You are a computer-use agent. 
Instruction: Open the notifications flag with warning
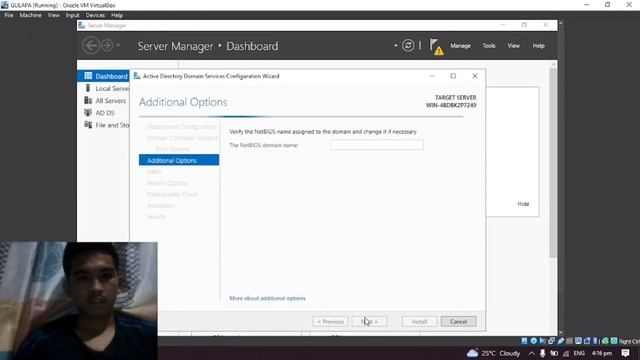coord(436,47)
